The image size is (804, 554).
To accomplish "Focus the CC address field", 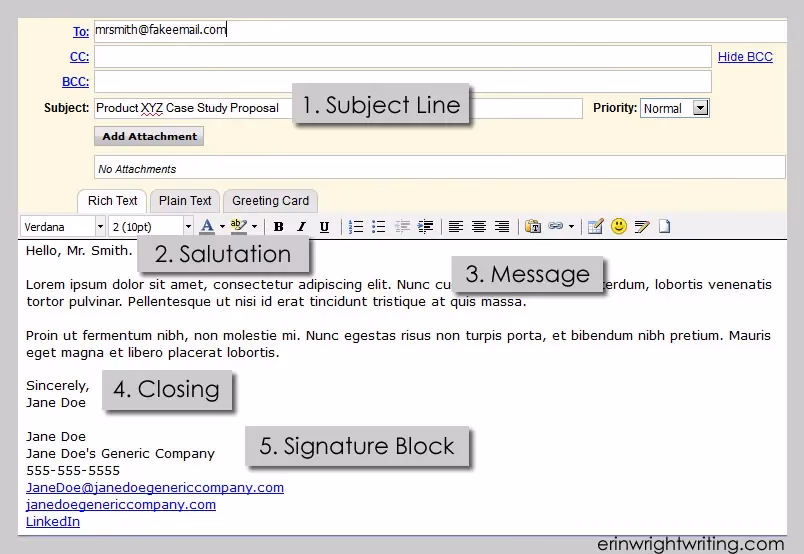I will (x=403, y=56).
